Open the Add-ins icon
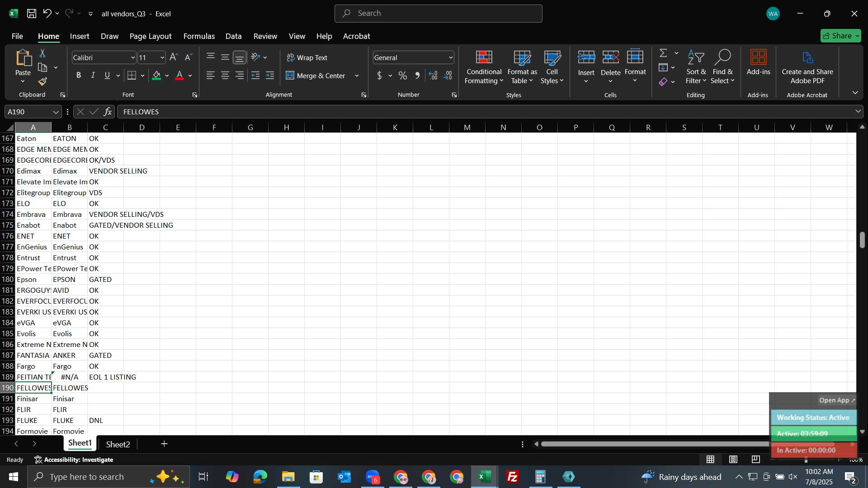This screenshot has width=868, height=488. [x=758, y=62]
